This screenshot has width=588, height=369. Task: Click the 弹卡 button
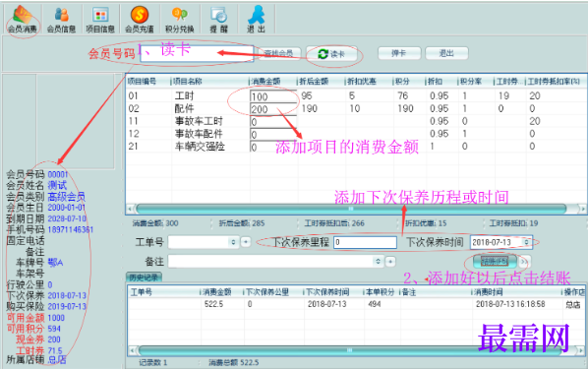[399, 53]
